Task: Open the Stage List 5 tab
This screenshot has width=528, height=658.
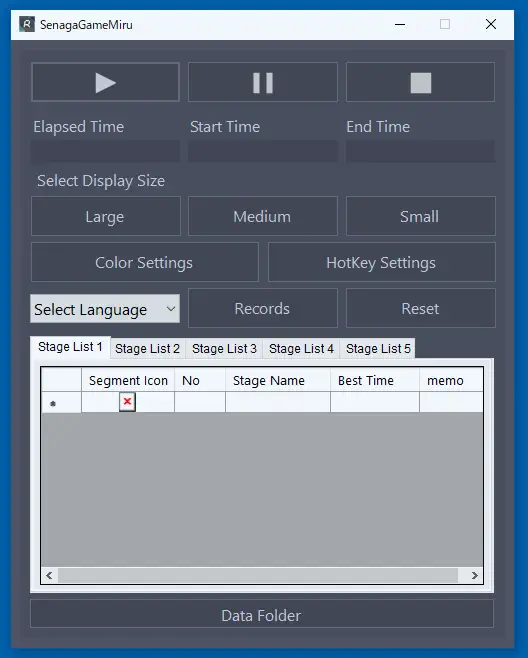Action: click(x=378, y=348)
